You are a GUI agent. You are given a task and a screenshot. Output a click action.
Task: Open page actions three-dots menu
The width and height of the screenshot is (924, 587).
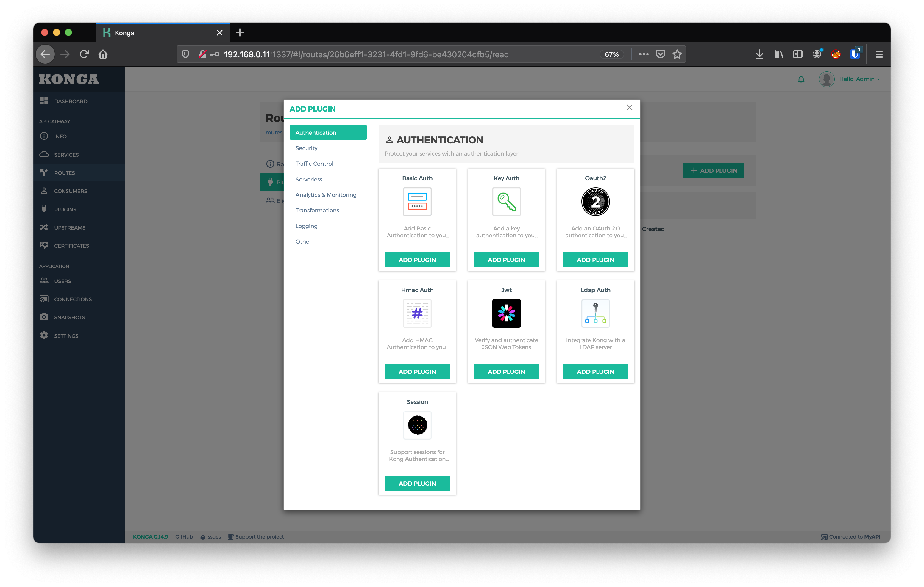click(x=644, y=54)
